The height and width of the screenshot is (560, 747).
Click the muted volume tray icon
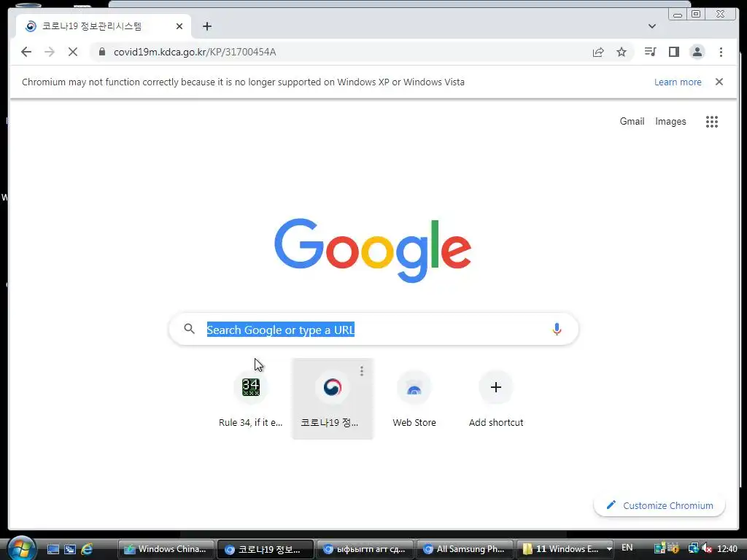706,548
